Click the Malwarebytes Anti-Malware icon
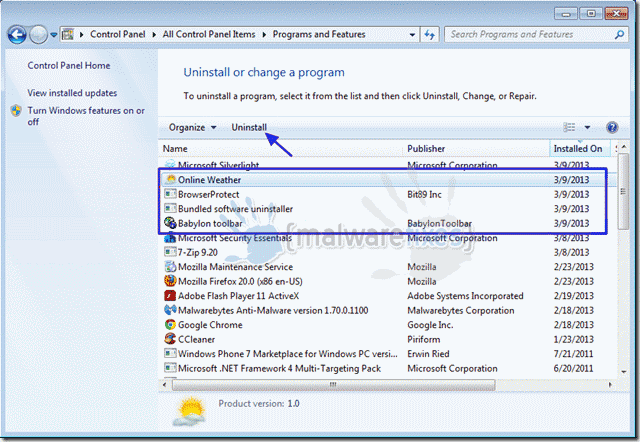Screen dimensions: 640x442 pos(170,310)
